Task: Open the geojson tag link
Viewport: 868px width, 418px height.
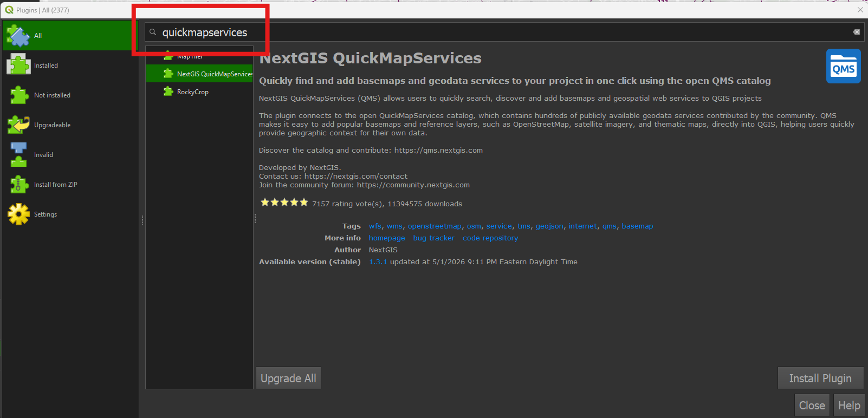Action: click(549, 226)
